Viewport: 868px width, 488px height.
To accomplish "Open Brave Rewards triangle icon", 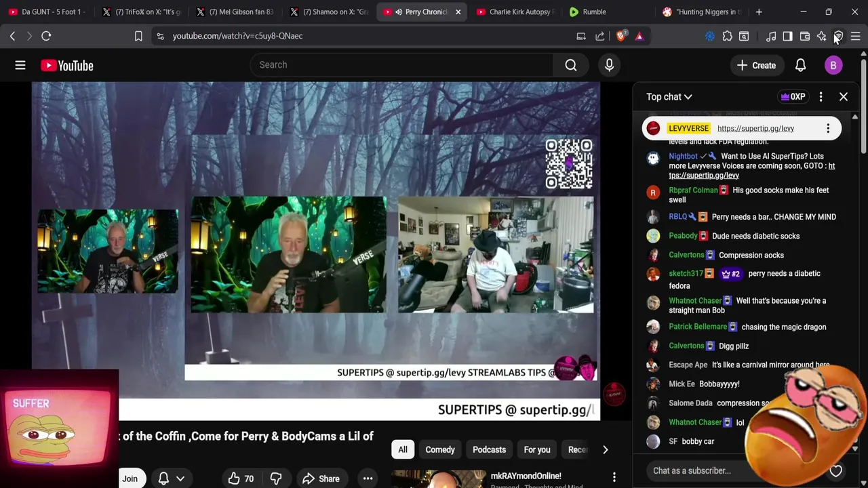I will 639,36.
